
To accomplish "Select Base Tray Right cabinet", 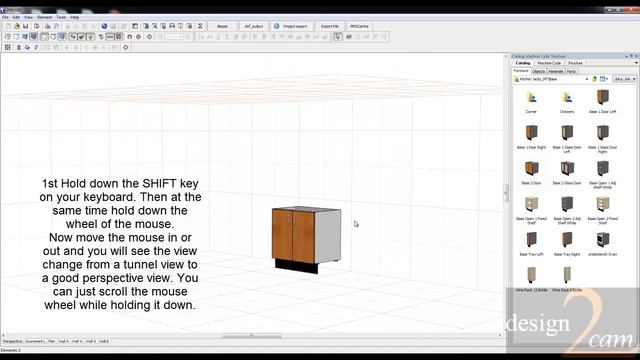I will coord(567,244).
